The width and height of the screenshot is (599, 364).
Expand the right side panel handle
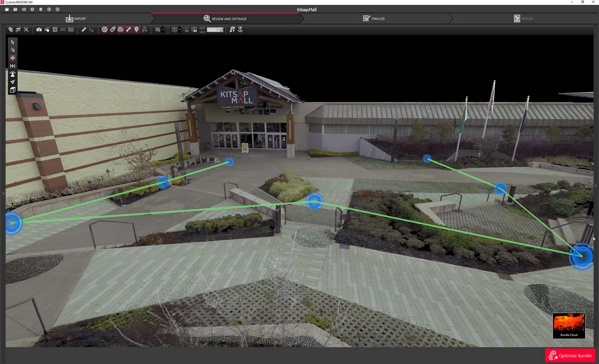pos(596,186)
